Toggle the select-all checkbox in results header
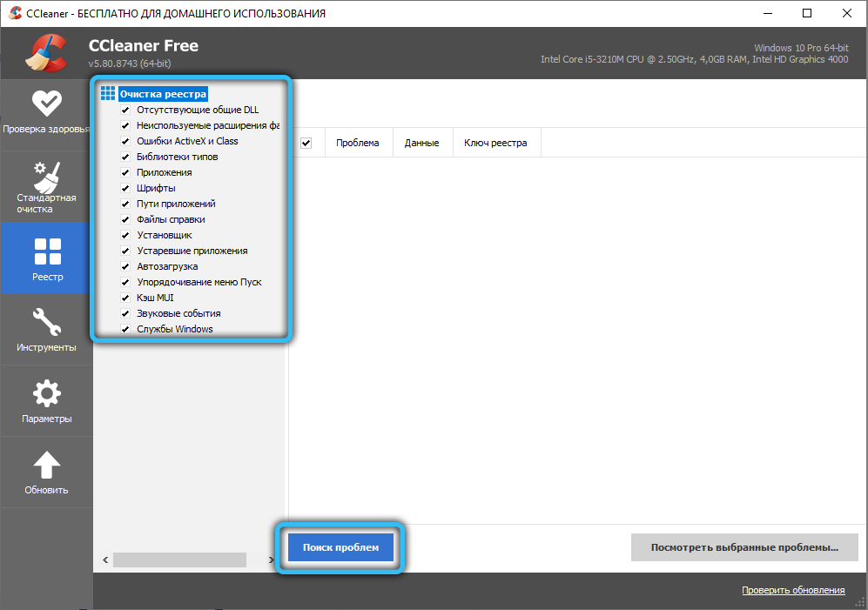868x610 pixels. tap(306, 144)
